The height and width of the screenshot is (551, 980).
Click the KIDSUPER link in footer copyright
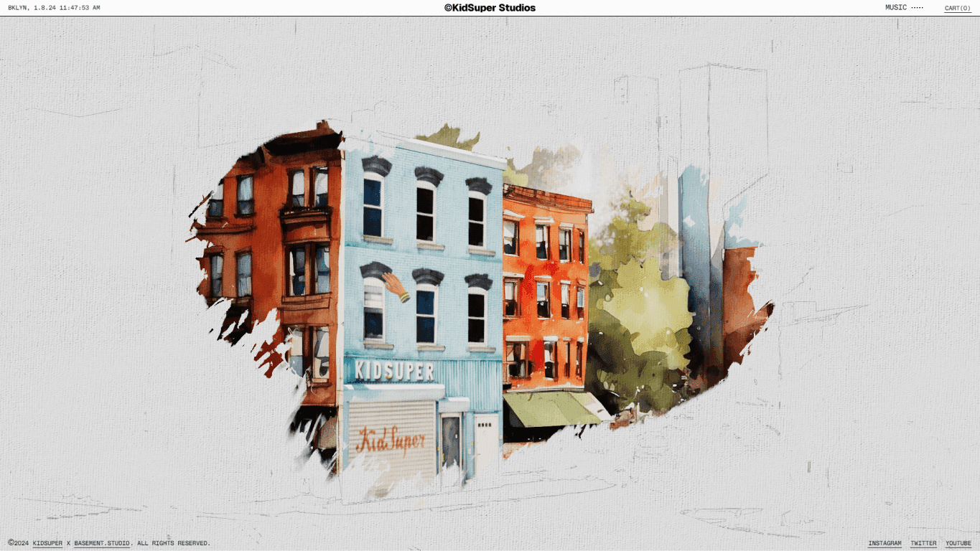pos(47,544)
